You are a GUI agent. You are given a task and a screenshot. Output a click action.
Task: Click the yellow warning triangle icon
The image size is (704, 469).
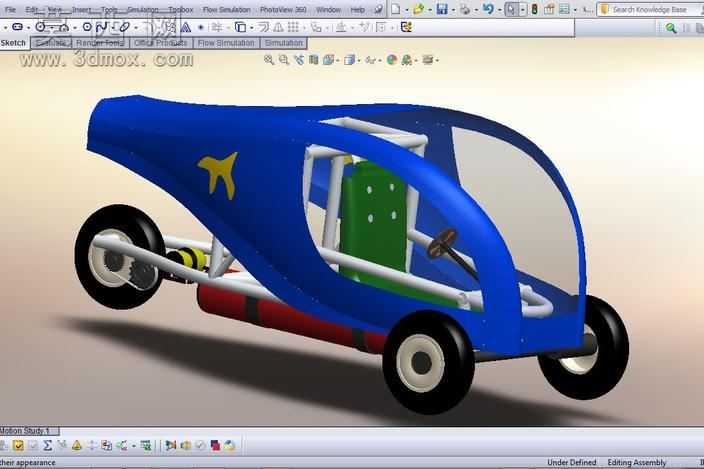tap(77, 446)
